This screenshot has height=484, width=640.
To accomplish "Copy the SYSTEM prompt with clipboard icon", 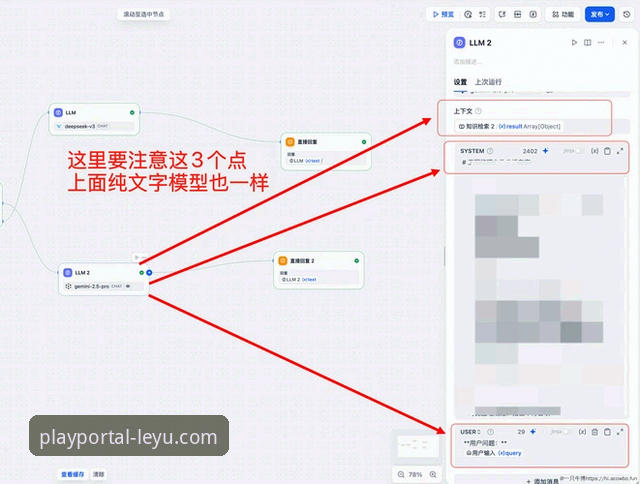I will (607, 151).
